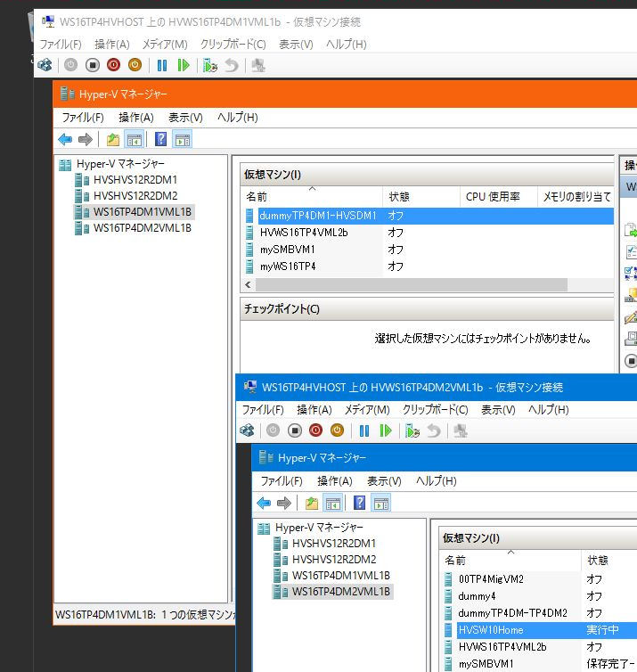The image size is (637, 672).
Task: Open ファイル(F) menu in blue Hyper-V Manager
Action: point(282,481)
